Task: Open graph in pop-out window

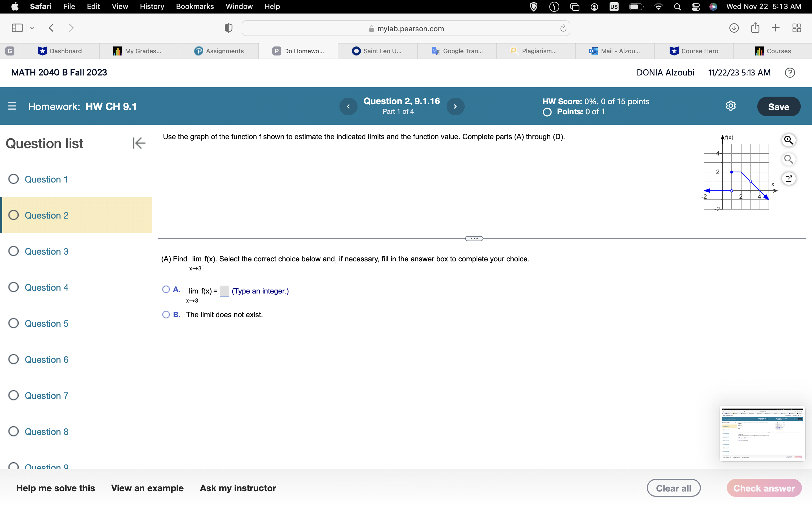Action: click(788, 178)
